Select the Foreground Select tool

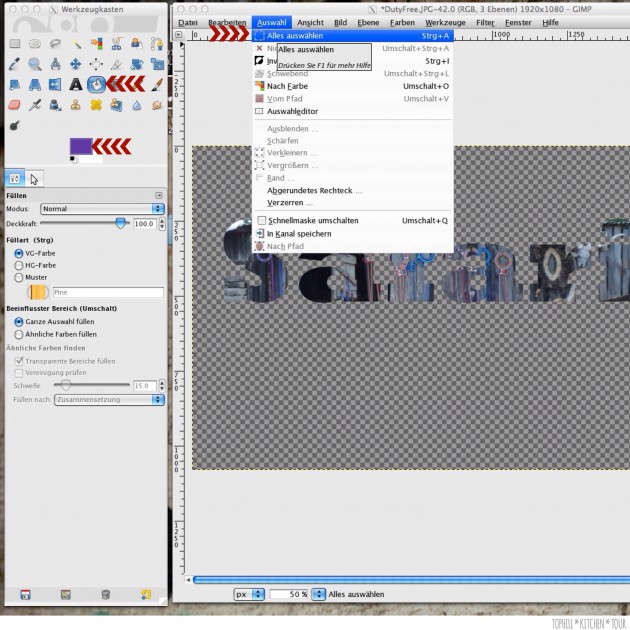pos(137,43)
